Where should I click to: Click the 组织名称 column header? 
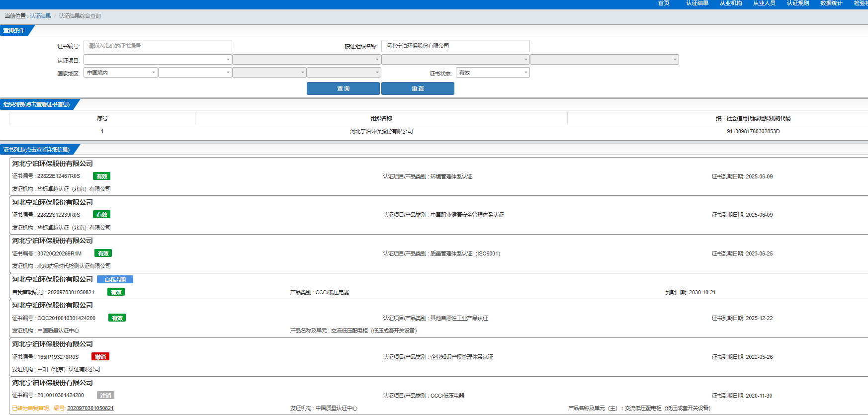click(381, 118)
